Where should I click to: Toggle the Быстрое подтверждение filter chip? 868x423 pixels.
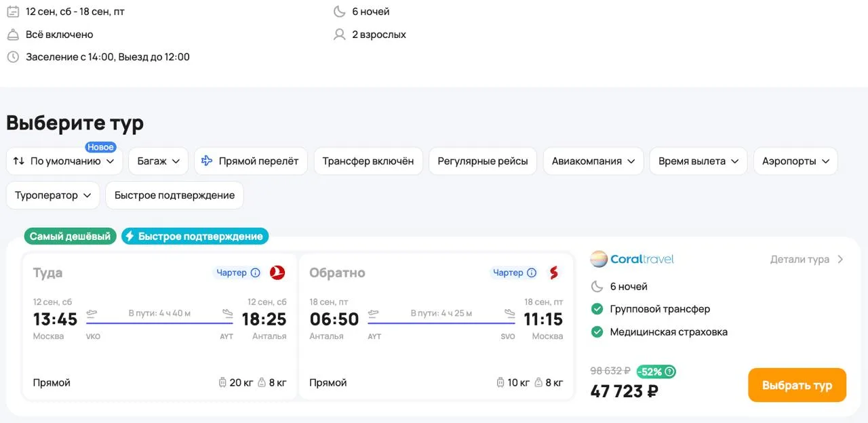click(174, 195)
